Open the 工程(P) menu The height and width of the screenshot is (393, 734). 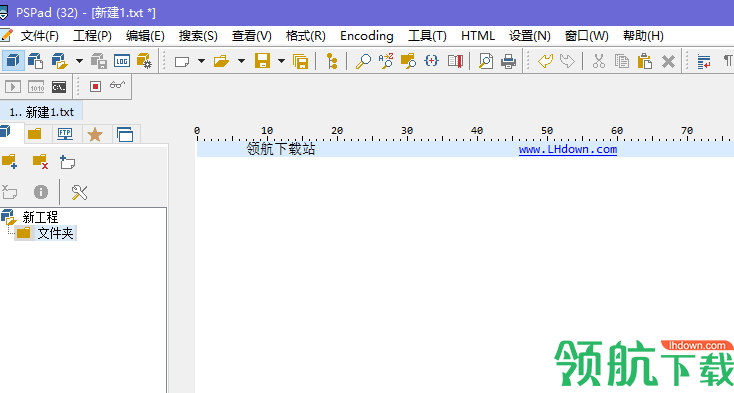click(x=92, y=36)
